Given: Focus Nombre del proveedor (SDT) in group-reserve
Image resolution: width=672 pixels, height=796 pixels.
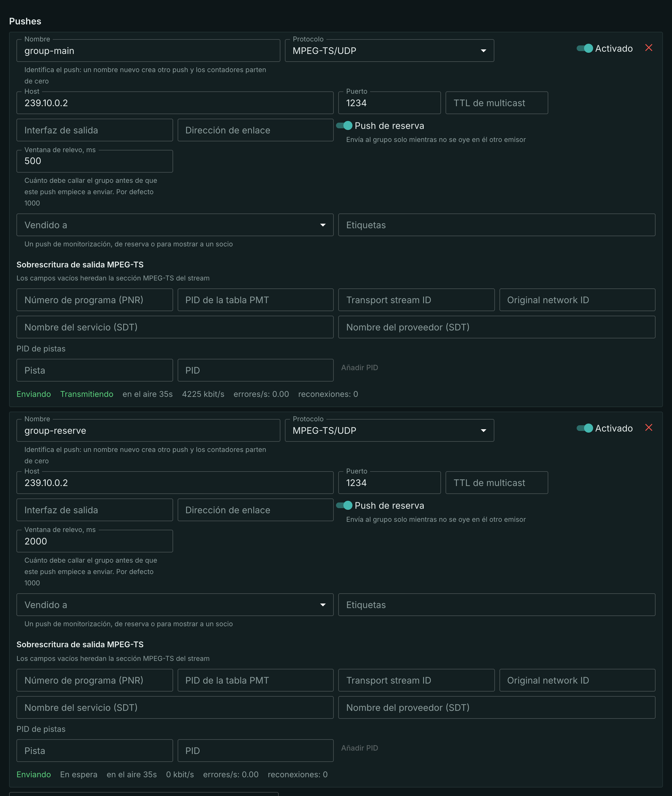Looking at the screenshot, I should [497, 708].
